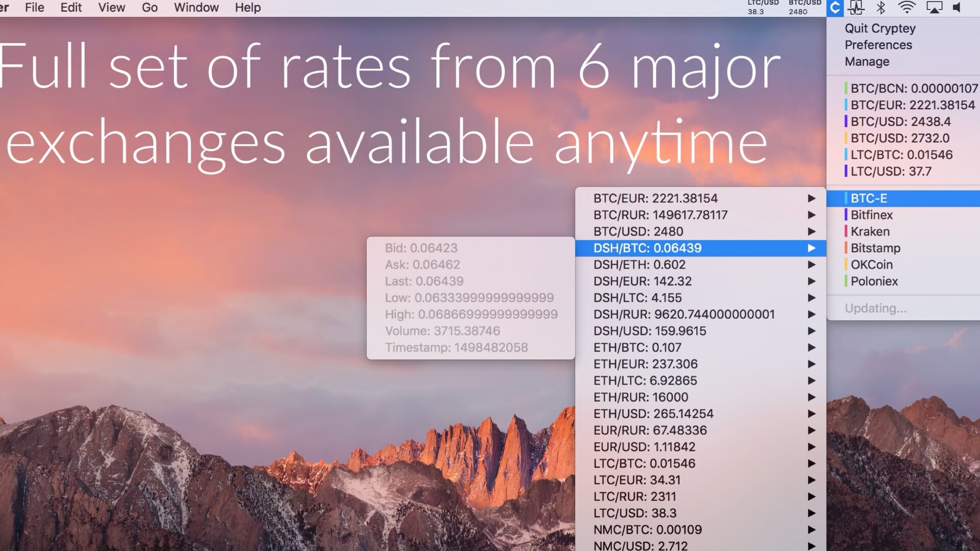Expand BTC/EUR arrow in BTC-E submenu
Image resolution: width=980 pixels, height=551 pixels.
pos(811,198)
